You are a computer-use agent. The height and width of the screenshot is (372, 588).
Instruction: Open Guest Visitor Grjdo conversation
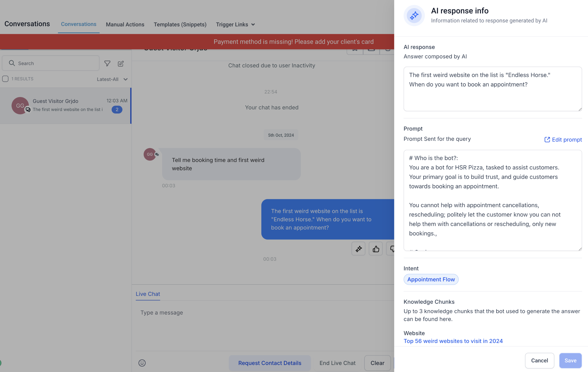(66, 106)
